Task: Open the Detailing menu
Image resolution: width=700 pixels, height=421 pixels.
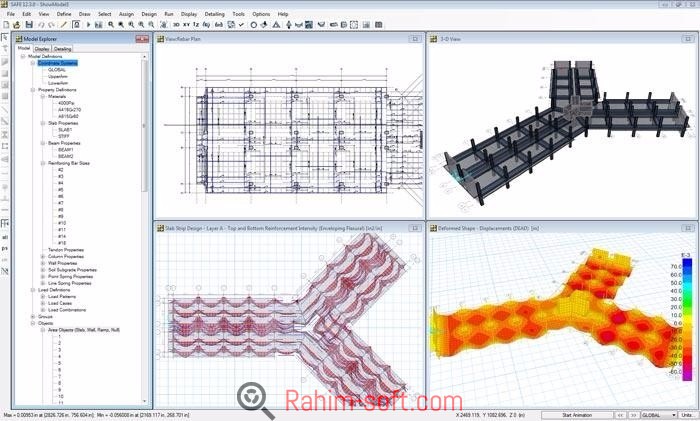Action: pyautogui.click(x=215, y=14)
